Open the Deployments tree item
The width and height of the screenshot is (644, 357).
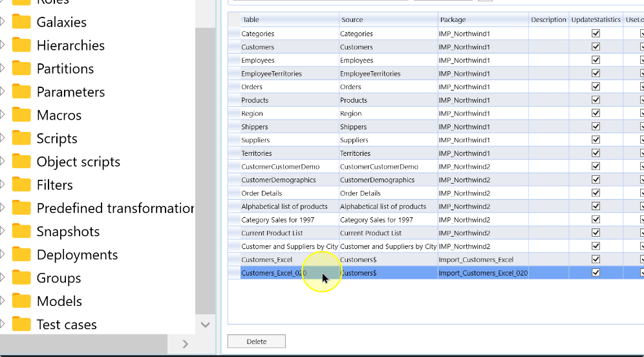tap(77, 255)
